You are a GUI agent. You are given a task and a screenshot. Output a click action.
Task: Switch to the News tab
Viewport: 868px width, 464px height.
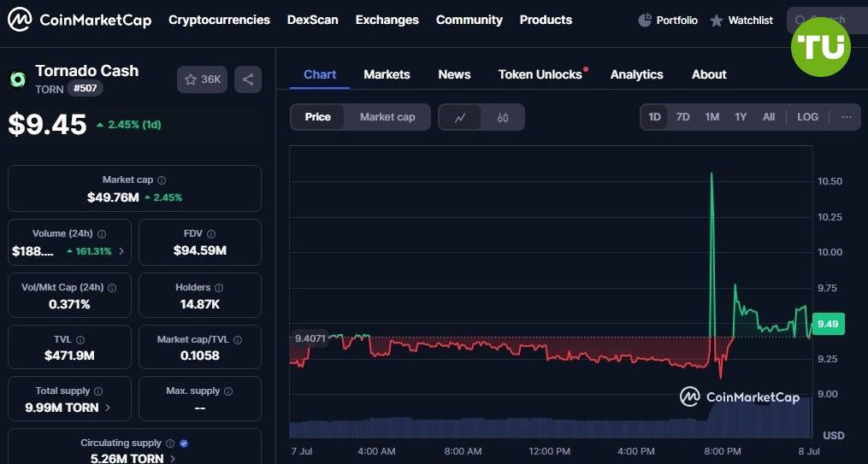click(454, 74)
